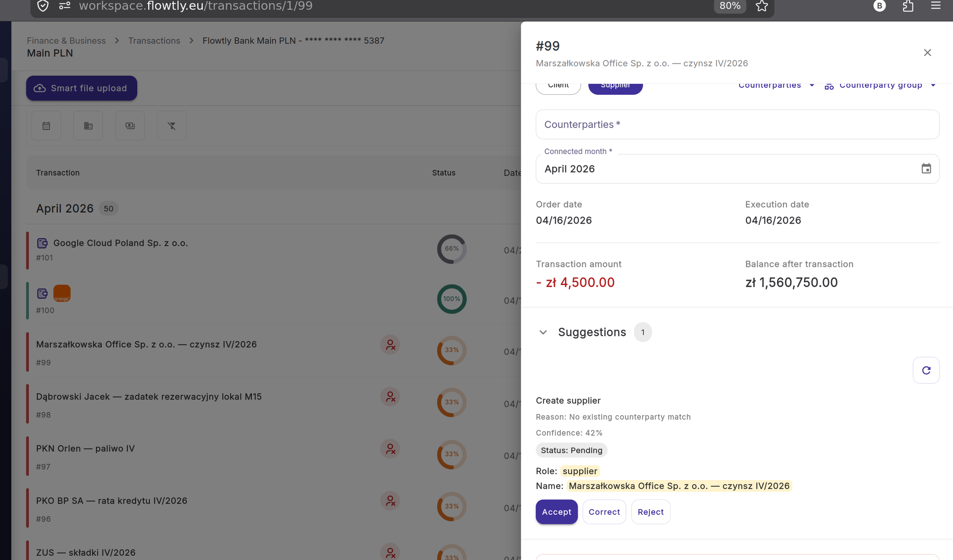This screenshot has height=560, width=953.
Task: Open the Connected month calendar picker icon
Action: (926, 169)
